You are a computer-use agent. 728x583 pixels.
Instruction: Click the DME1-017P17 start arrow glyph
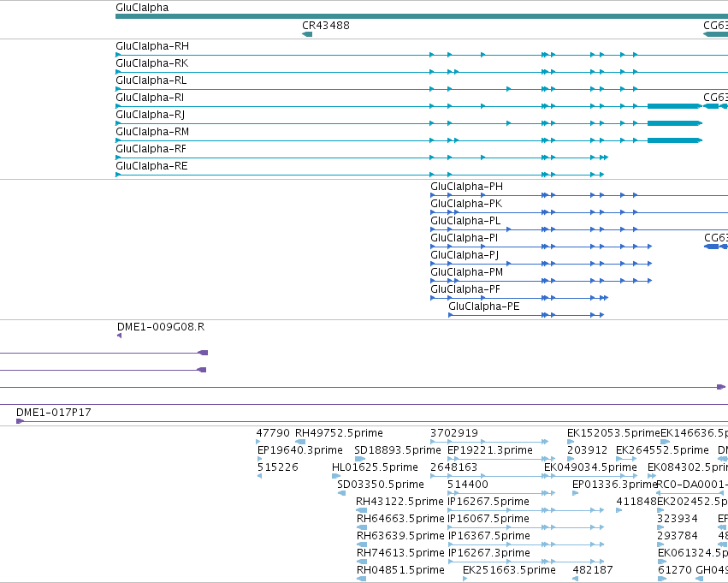coord(20,421)
